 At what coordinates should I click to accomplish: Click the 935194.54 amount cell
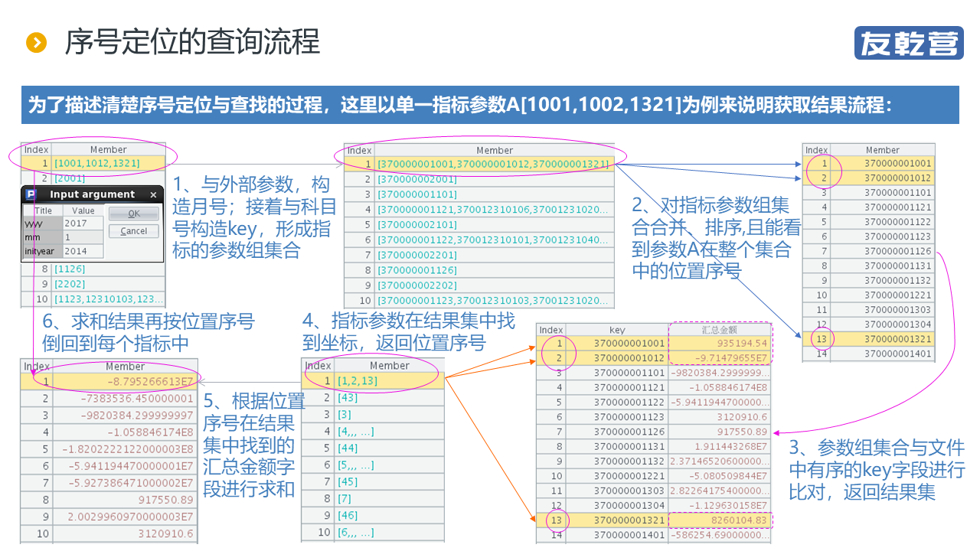pos(719,344)
